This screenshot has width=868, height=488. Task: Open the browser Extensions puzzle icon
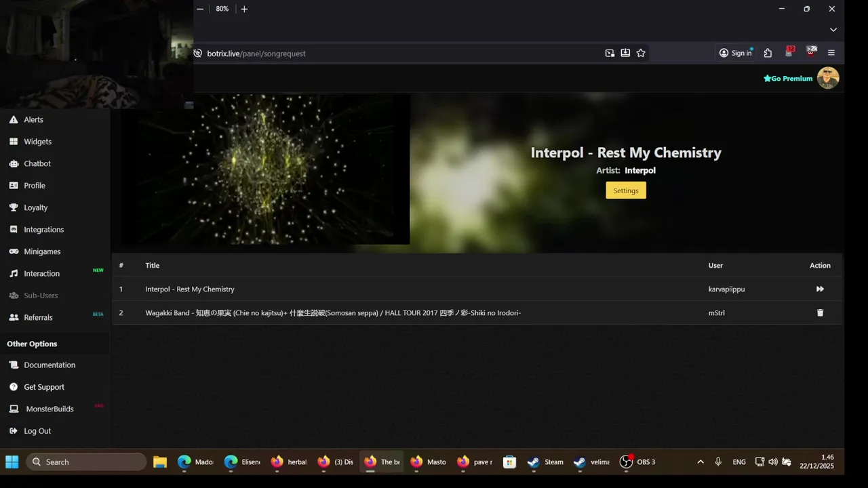768,53
